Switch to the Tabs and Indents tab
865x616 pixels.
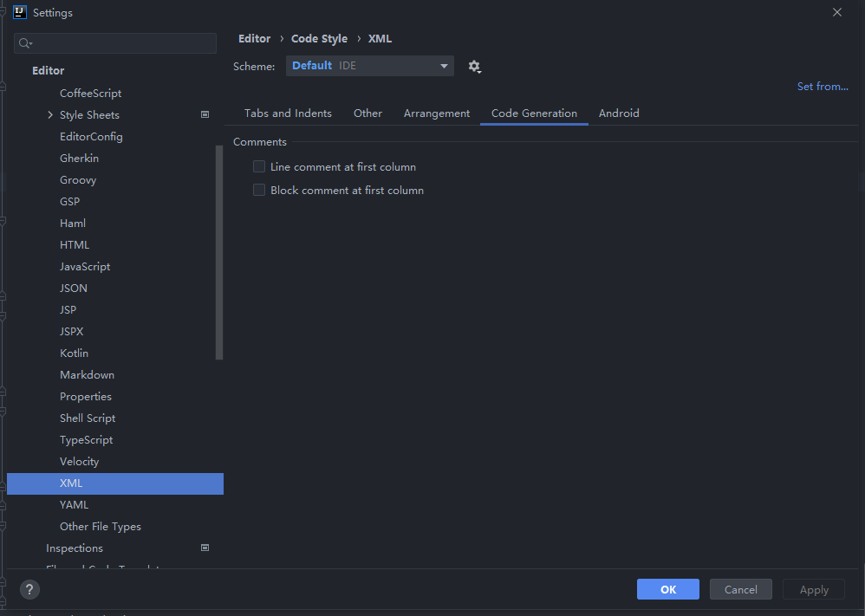coord(288,113)
